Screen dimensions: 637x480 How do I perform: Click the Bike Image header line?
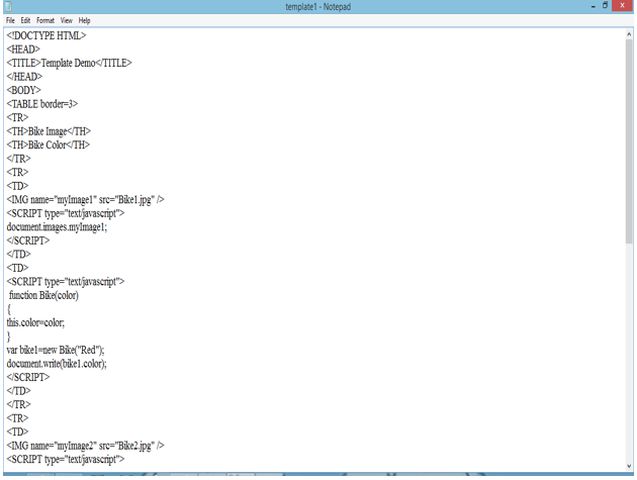pos(48,131)
